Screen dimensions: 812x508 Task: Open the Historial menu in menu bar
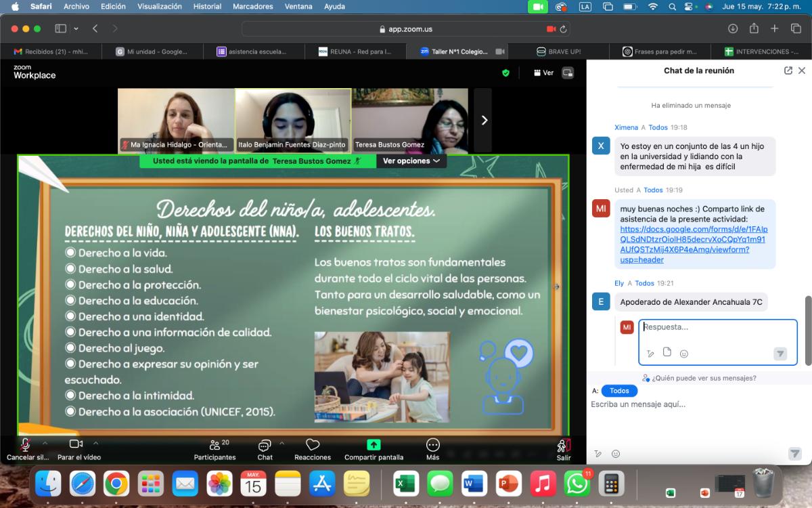click(207, 6)
